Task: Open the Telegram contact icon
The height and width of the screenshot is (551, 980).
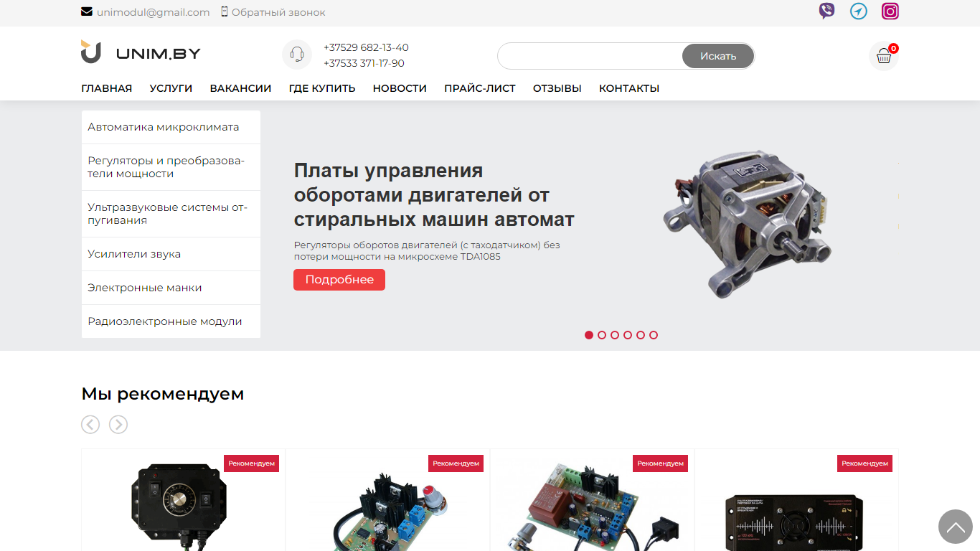Action: pos(859,11)
